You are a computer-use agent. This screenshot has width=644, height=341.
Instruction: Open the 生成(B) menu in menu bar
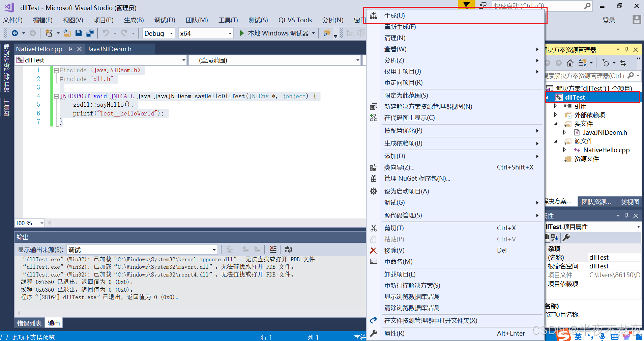(134, 20)
